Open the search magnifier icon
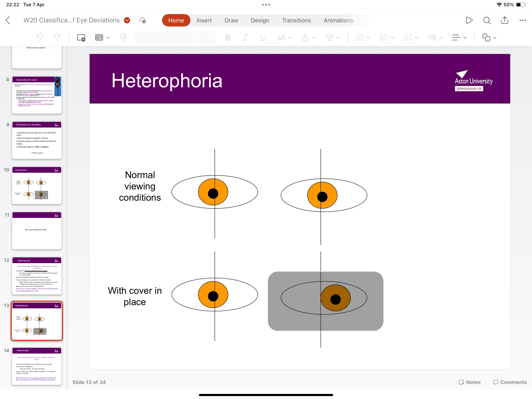The width and height of the screenshot is (532, 399). 487,20
